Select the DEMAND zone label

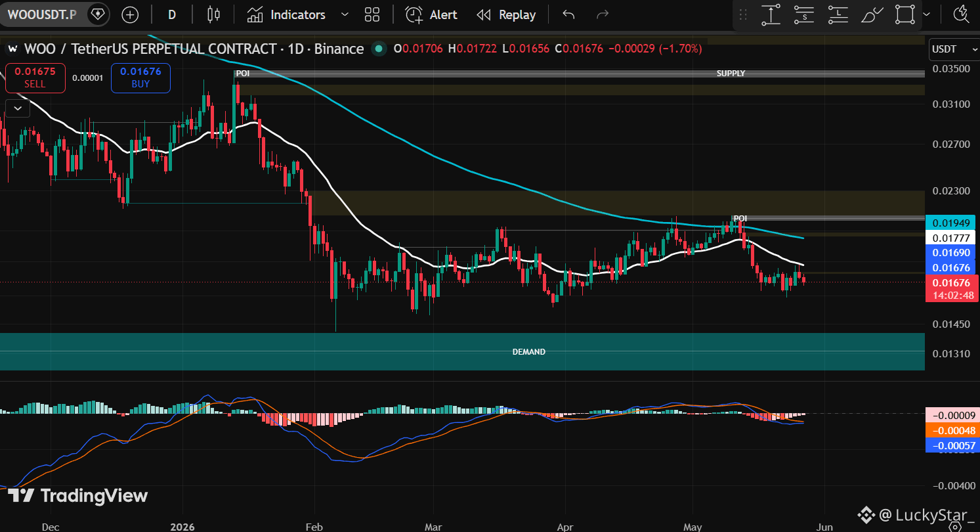click(x=528, y=352)
